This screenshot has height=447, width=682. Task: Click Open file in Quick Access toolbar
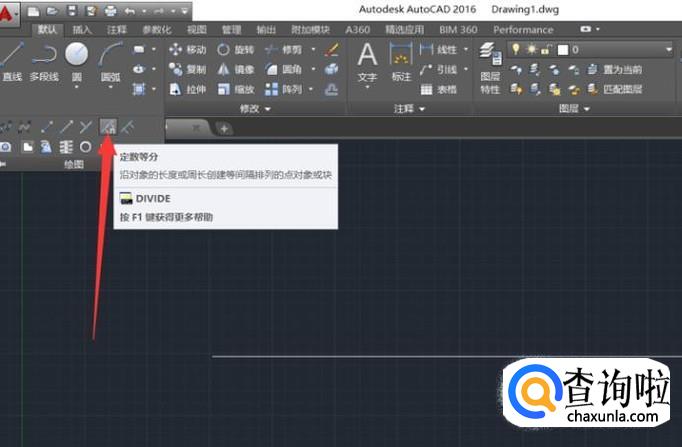pyautogui.click(x=53, y=11)
